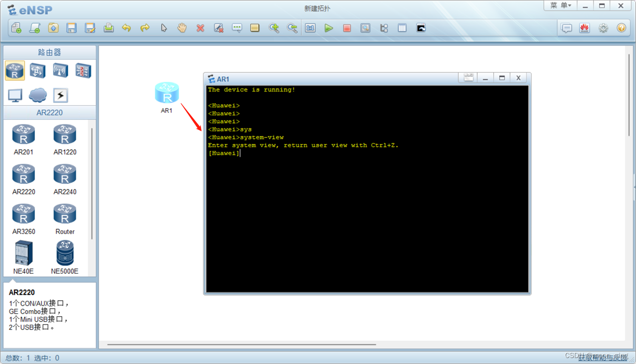Click the 路由器 category header
Screen dimensions: 636x364
pyautogui.click(x=49, y=52)
